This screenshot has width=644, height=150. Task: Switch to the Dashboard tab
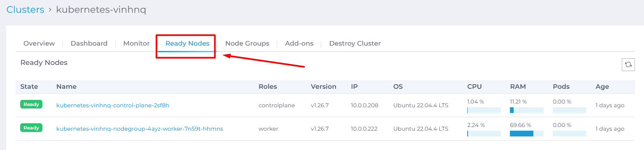(x=89, y=43)
